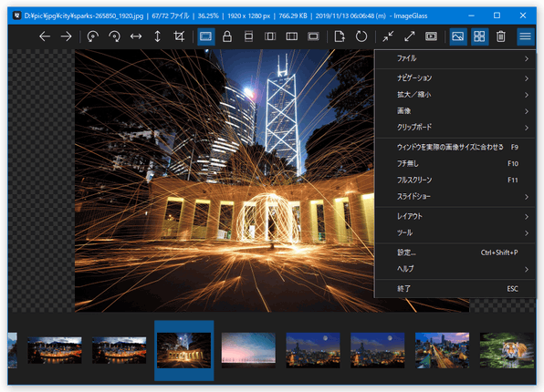Toggle checkerboard background button
Image resolution: width=544 pixels, height=392 pixels.
458,36
